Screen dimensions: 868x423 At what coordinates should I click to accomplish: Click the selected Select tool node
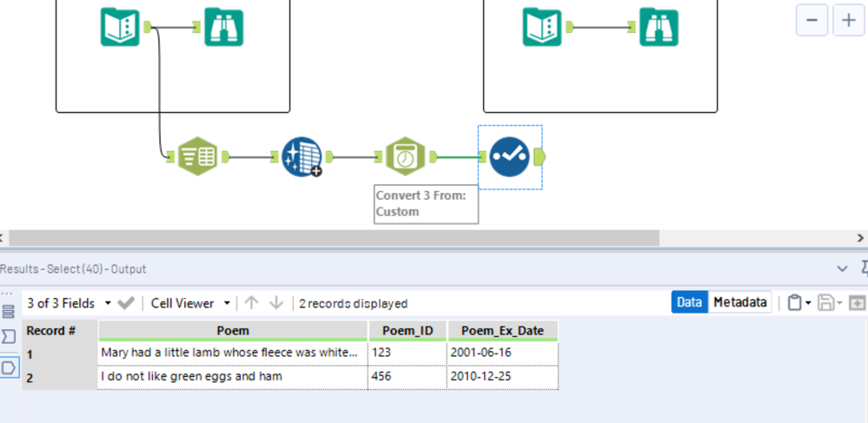[509, 157]
